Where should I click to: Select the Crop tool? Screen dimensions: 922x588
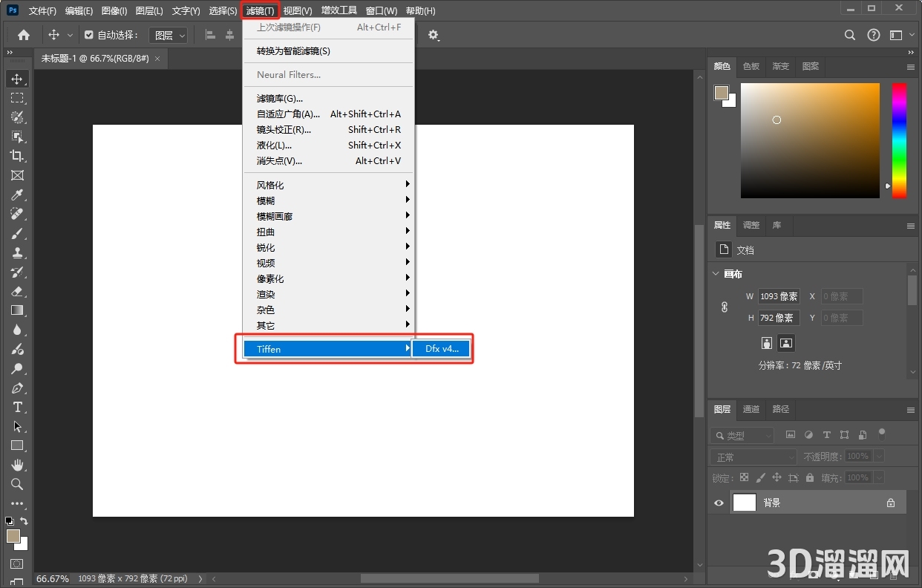pyautogui.click(x=17, y=156)
